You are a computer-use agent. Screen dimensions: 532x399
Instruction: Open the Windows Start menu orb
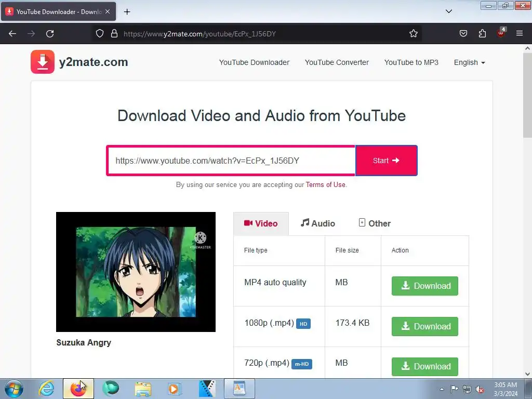[x=14, y=389]
